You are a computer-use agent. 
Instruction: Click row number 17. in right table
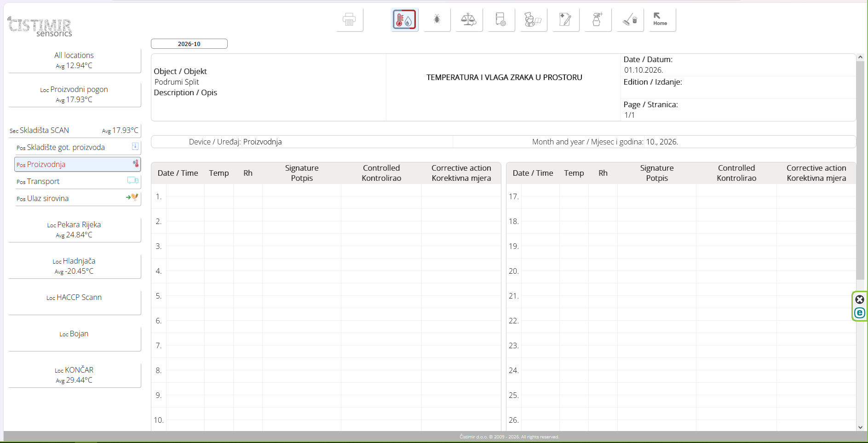(x=514, y=196)
